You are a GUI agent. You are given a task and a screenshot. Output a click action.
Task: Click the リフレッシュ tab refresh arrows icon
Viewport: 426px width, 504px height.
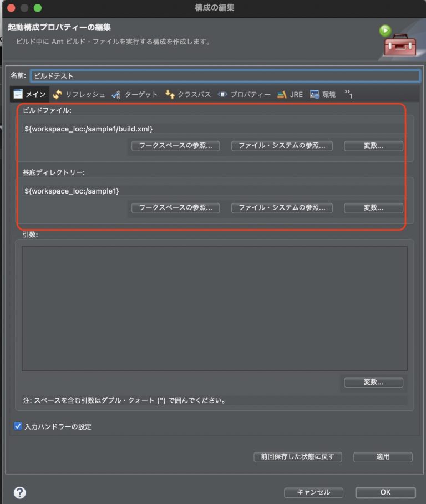pyautogui.click(x=58, y=94)
